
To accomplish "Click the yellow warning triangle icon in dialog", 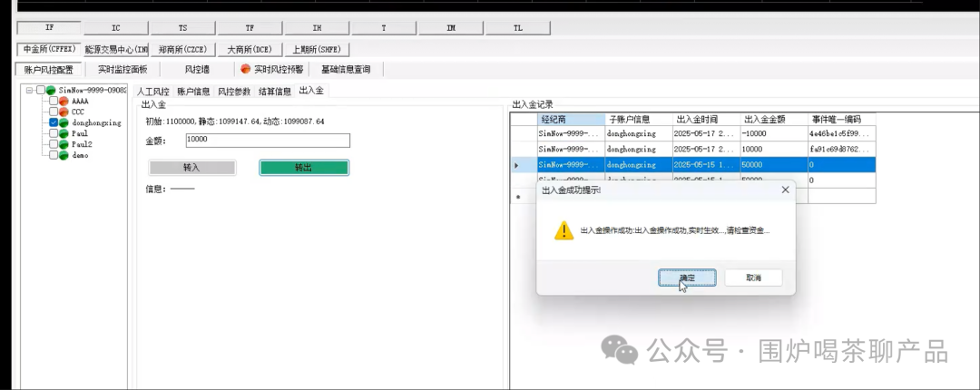I will (x=563, y=231).
